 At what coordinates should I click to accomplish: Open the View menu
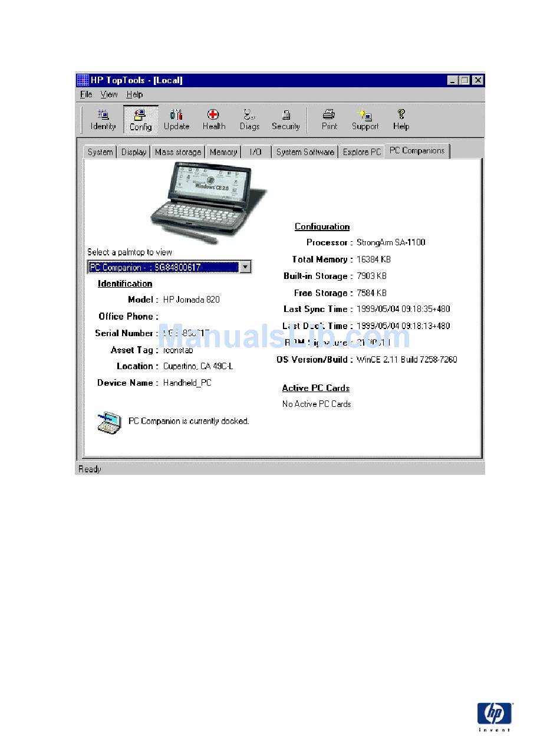pyautogui.click(x=108, y=94)
